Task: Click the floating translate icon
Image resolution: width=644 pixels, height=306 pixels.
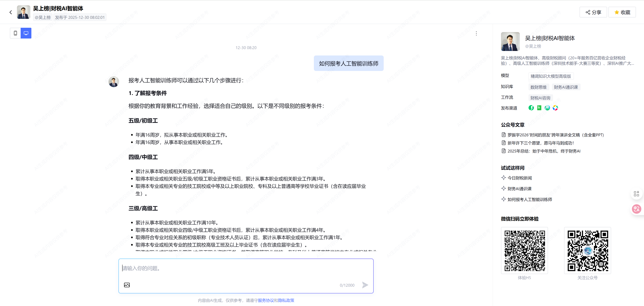Action: click(636, 209)
